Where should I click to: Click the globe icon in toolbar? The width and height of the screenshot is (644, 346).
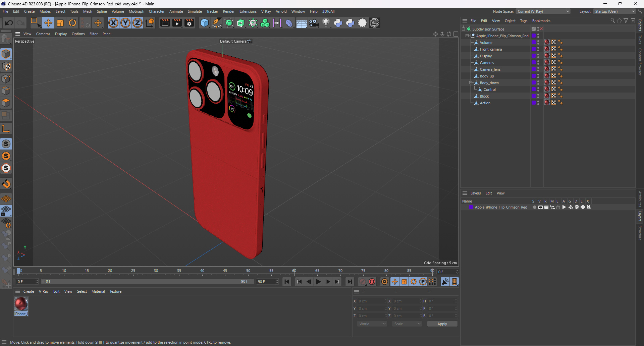(374, 23)
